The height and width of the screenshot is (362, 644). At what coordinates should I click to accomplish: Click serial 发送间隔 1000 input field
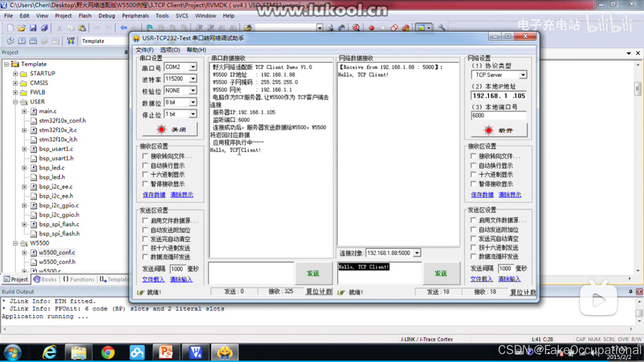click(x=177, y=269)
